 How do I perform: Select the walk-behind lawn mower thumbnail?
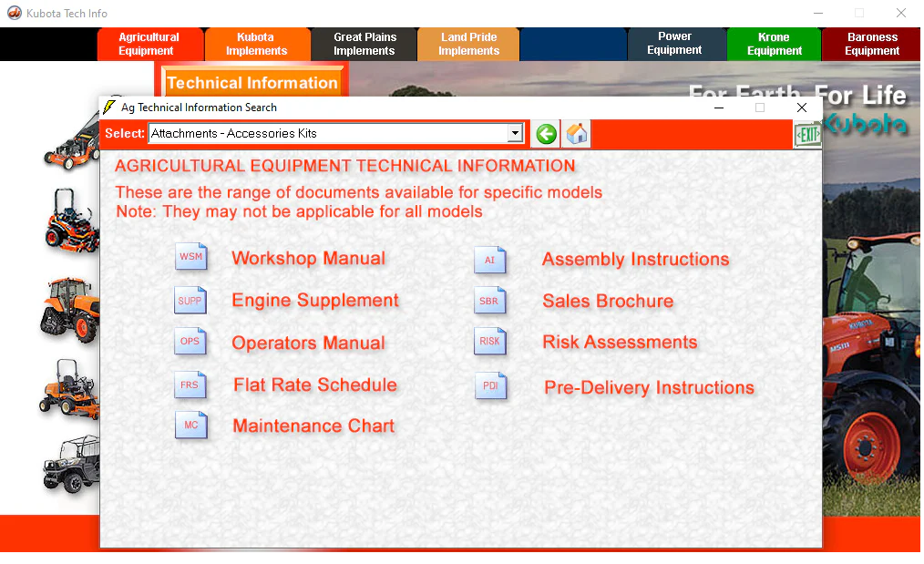73,137
